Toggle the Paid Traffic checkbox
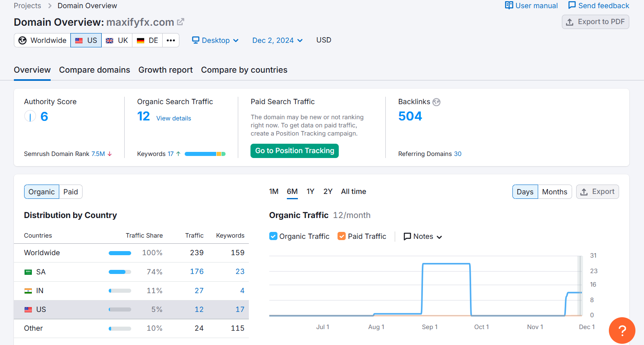Image resolution: width=644 pixels, height=345 pixels. click(342, 236)
